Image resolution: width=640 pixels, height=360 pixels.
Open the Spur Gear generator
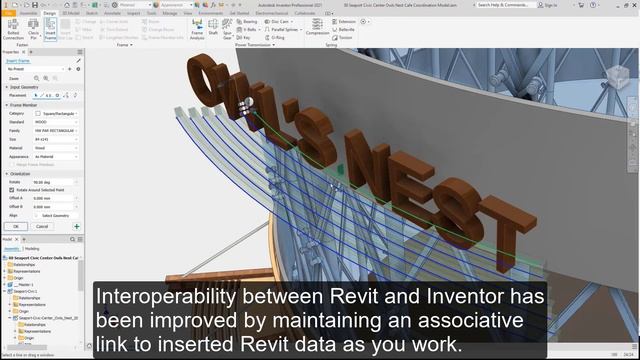click(x=227, y=29)
